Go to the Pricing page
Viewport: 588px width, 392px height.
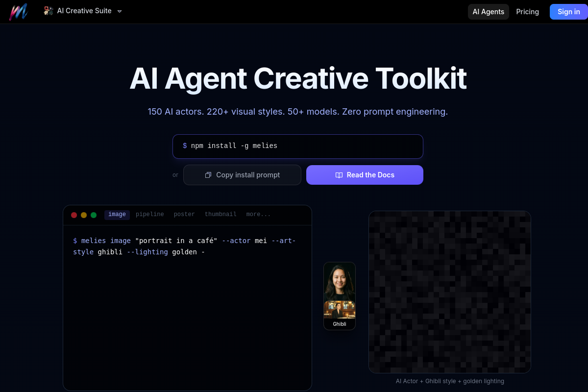(x=527, y=12)
